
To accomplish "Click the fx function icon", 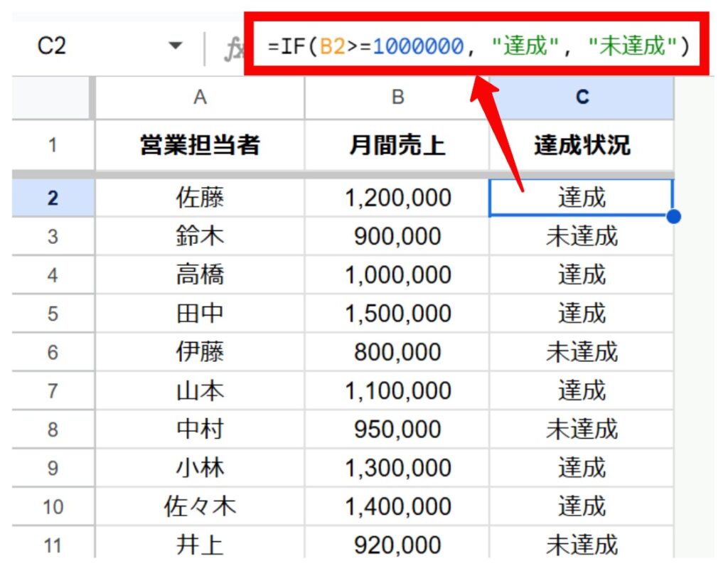I will point(233,48).
